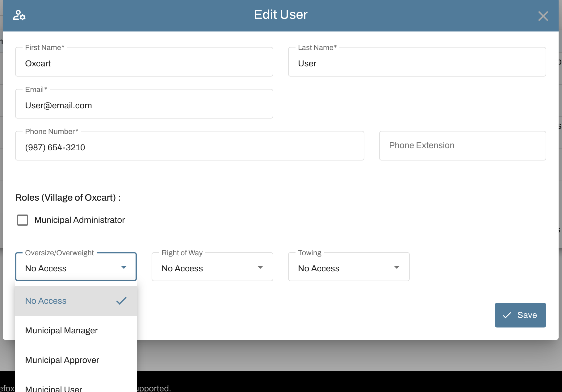Save the user changes
Image resolution: width=562 pixels, height=392 pixels.
(520, 315)
